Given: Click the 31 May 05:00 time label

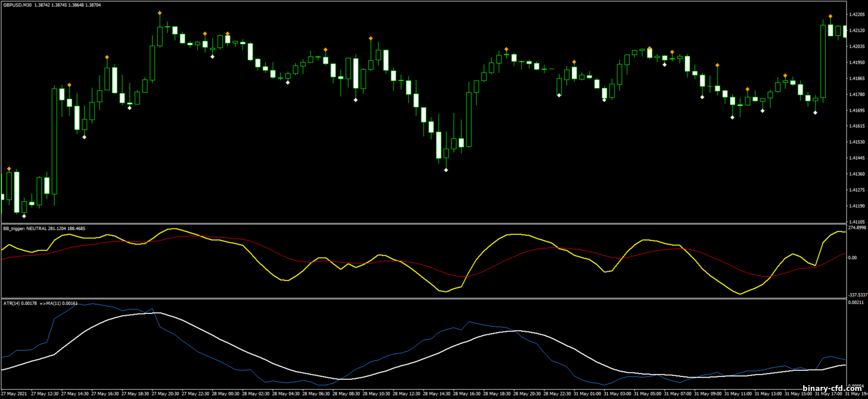Looking at the screenshot, I should coord(648,394).
